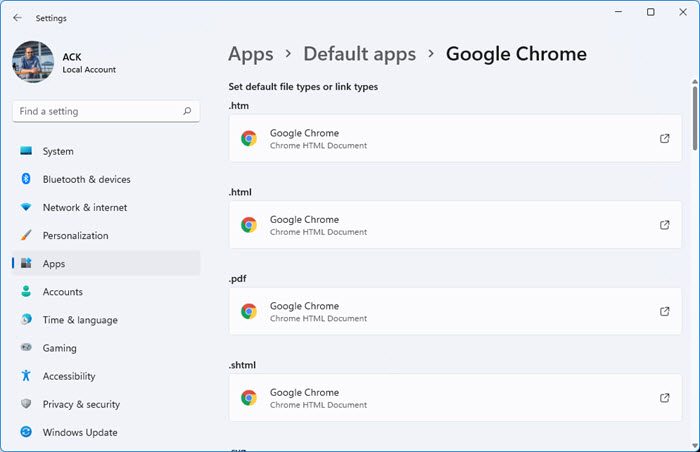
Task: Type in the Find a setting box
Action: 95,112
